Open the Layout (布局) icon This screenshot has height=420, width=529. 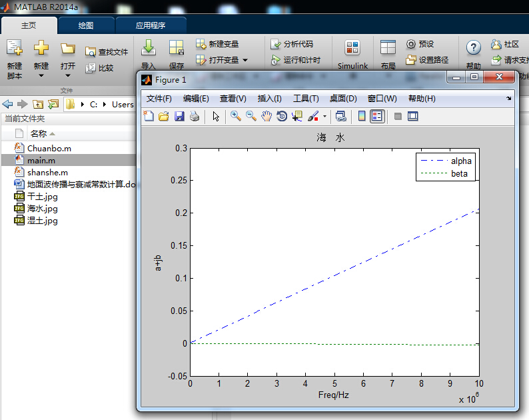[x=388, y=47]
